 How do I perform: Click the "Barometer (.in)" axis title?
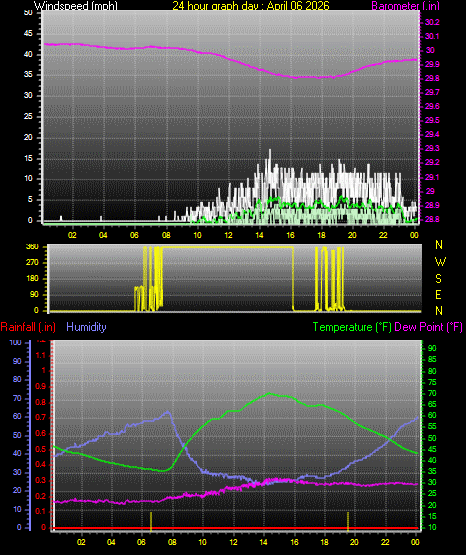(x=405, y=6)
